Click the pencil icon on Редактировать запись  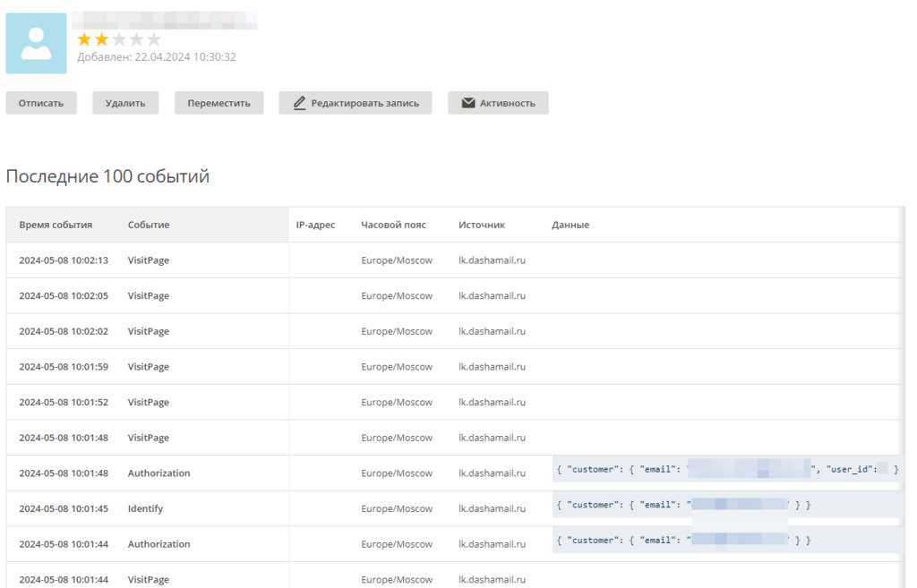click(299, 103)
